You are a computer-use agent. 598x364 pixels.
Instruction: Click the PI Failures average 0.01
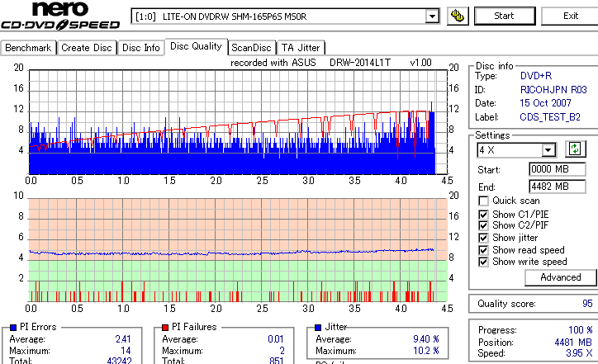pos(276,339)
